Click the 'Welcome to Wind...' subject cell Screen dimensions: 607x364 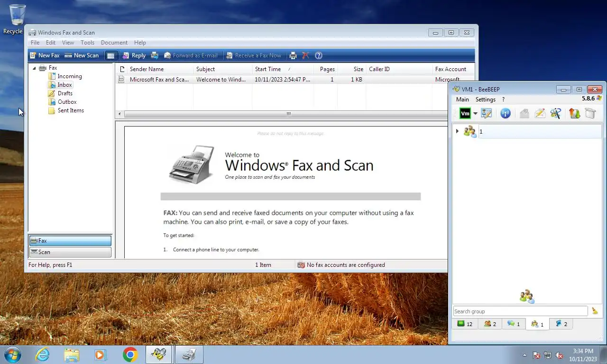221,80
